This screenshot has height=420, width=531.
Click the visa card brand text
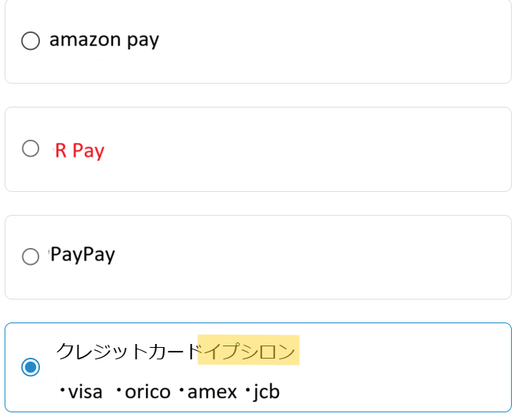tap(85, 392)
